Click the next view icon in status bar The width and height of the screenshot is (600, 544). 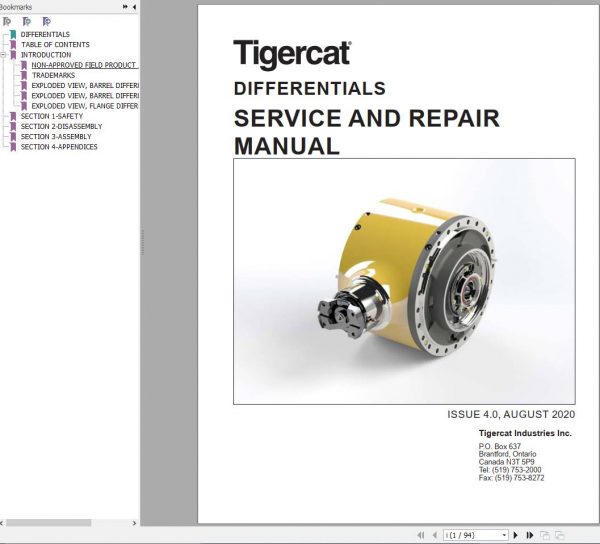[560, 535]
